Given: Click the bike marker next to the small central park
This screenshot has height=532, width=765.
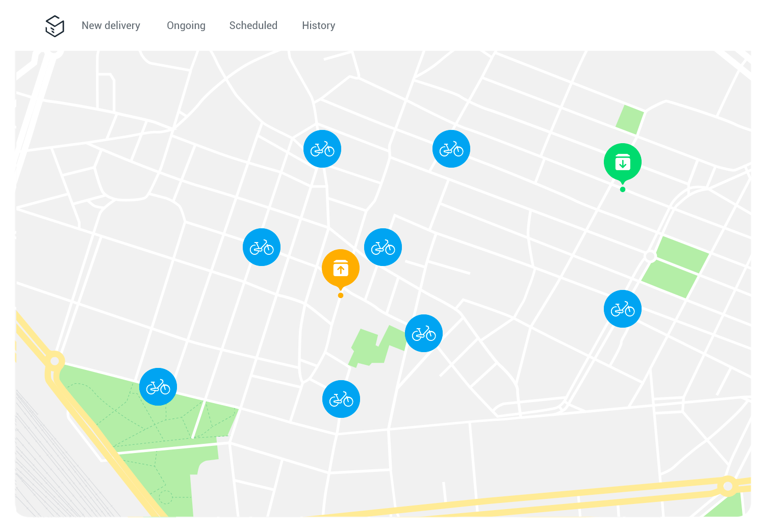Looking at the screenshot, I should point(424,333).
